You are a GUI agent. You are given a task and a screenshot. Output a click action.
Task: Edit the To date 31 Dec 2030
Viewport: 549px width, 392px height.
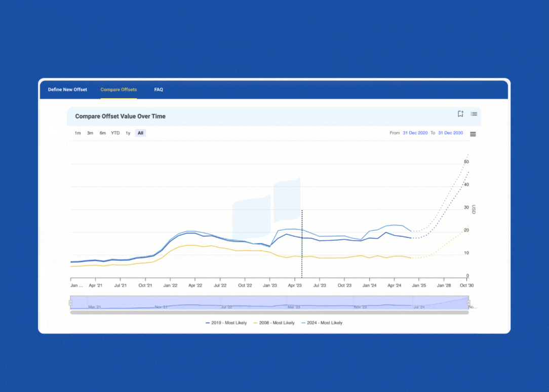pyautogui.click(x=450, y=133)
